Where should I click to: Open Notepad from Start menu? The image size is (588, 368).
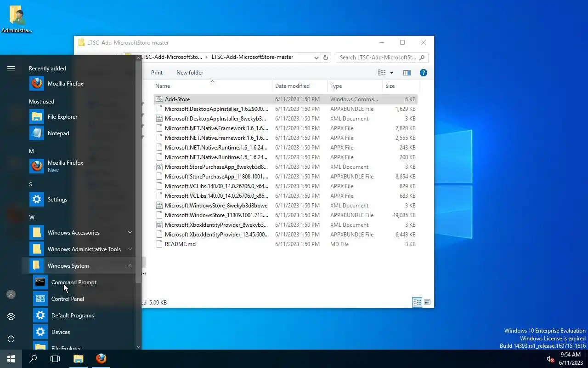pos(78,133)
